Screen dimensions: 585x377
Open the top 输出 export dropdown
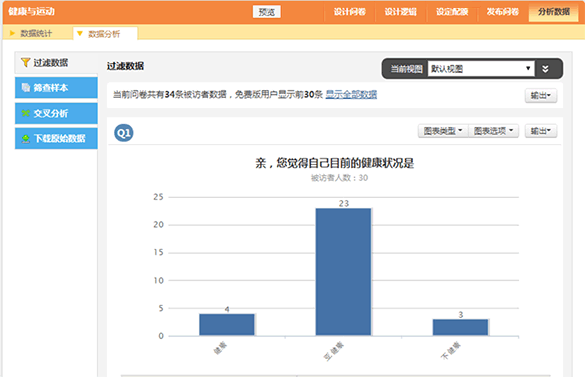541,96
